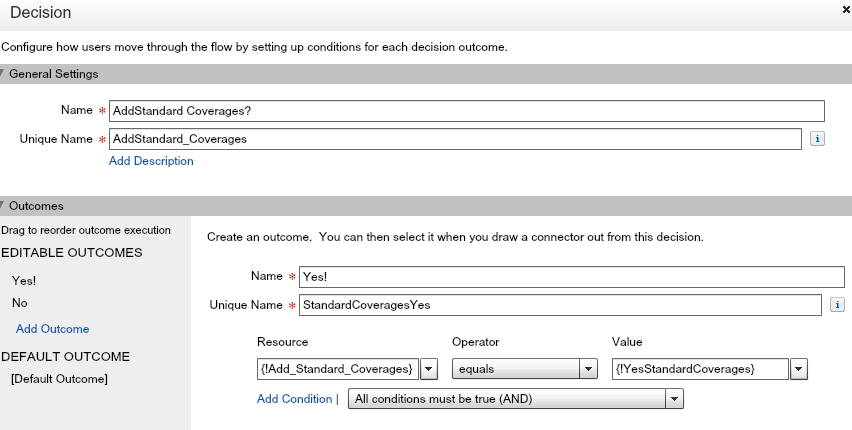
Task: Focus the Unique Name field 'AddStandard_Coverages'
Action: pyautogui.click(x=454, y=139)
